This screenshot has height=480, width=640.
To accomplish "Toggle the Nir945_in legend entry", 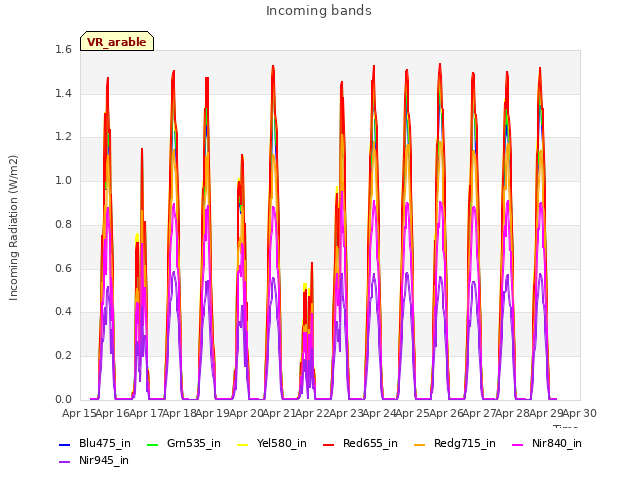I will click(94, 461).
